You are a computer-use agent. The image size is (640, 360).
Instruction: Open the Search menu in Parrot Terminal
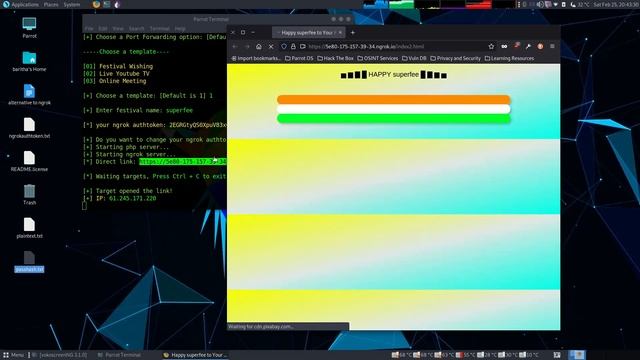click(136, 29)
